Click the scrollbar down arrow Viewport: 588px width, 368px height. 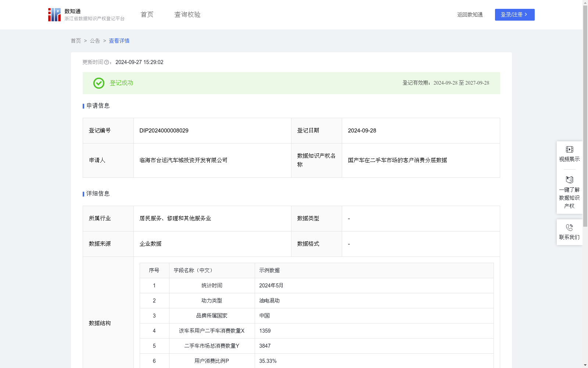point(585,365)
